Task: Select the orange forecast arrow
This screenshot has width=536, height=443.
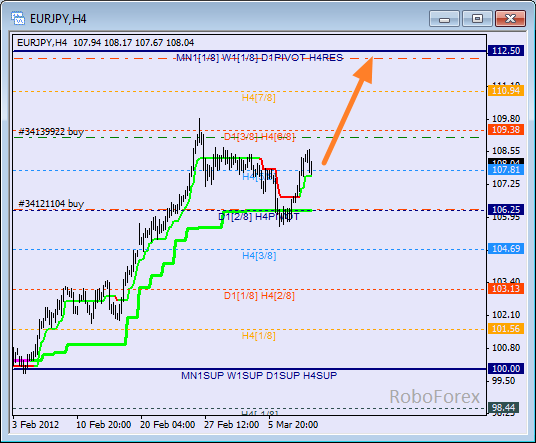Action: (x=348, y=110)
